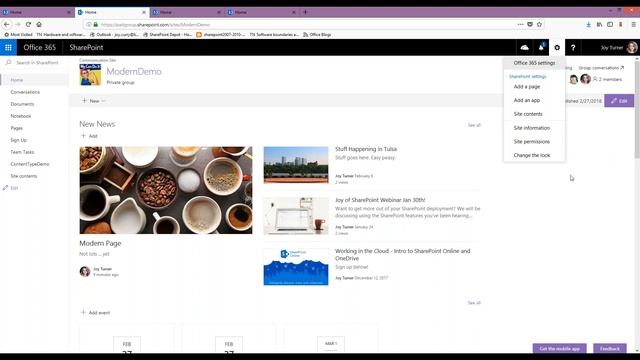Switch to the third browser tab

(187, 12)
